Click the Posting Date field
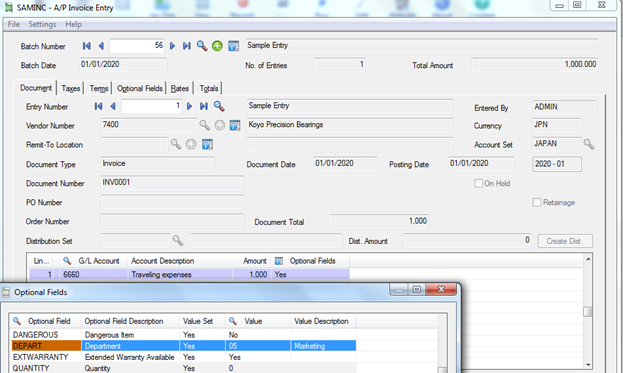Screen dimensions: 623x373 pyautogui.click(x=481, y=164)
